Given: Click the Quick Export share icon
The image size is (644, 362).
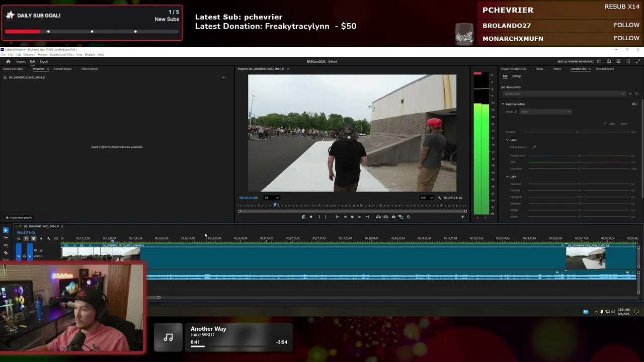Looking at the screenshot, I should pyautogui.click(x=609, y=62).
